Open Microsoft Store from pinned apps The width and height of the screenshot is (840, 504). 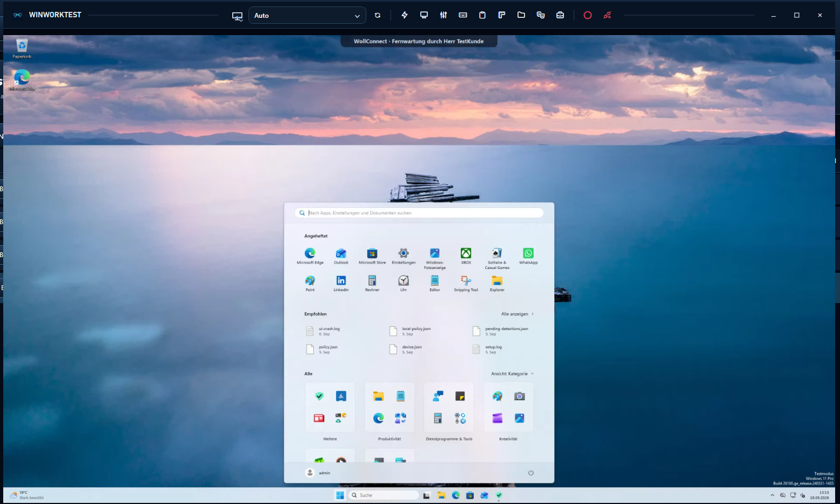372,256
